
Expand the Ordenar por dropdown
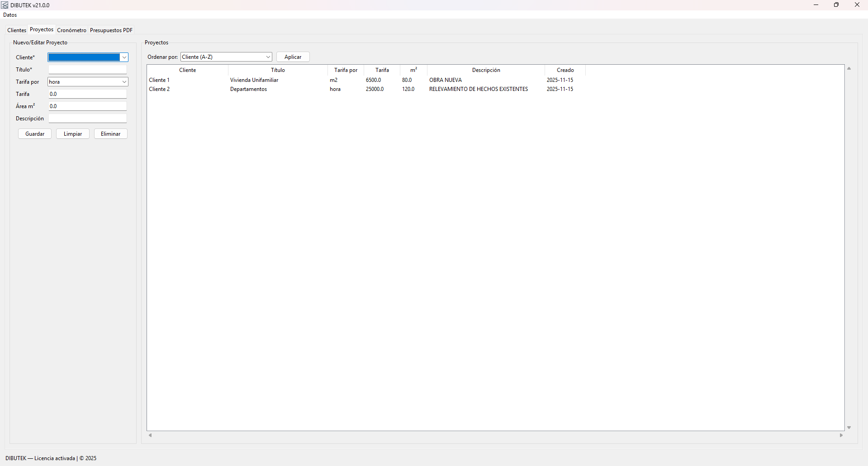(268, 57)
